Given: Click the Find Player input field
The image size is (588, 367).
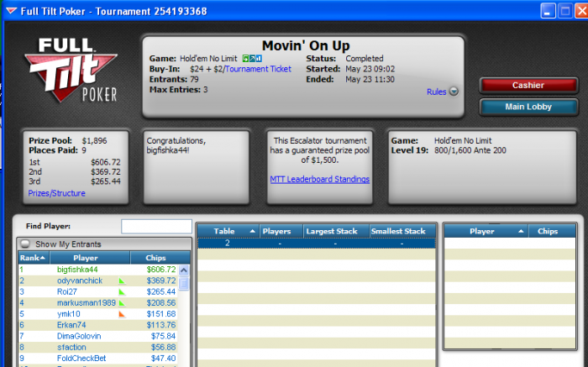Looking at the screenshot, I should pyautogui.click(x=156, y=227).
